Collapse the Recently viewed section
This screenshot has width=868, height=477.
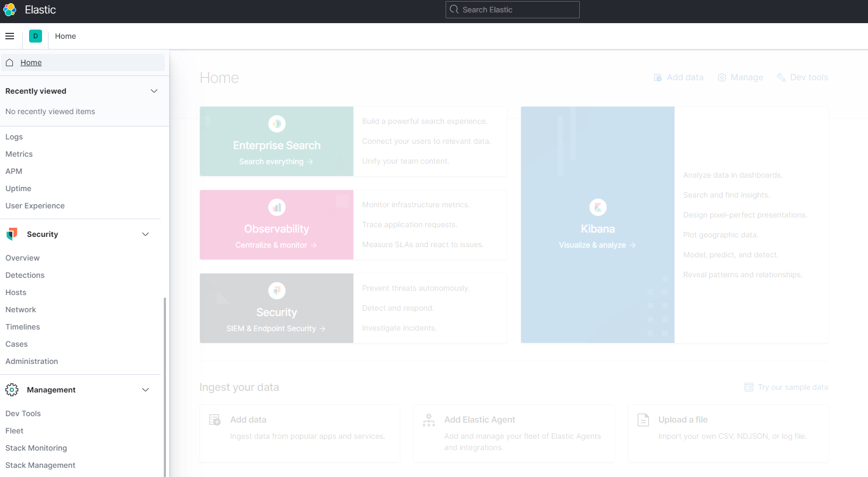pos(154,91)
